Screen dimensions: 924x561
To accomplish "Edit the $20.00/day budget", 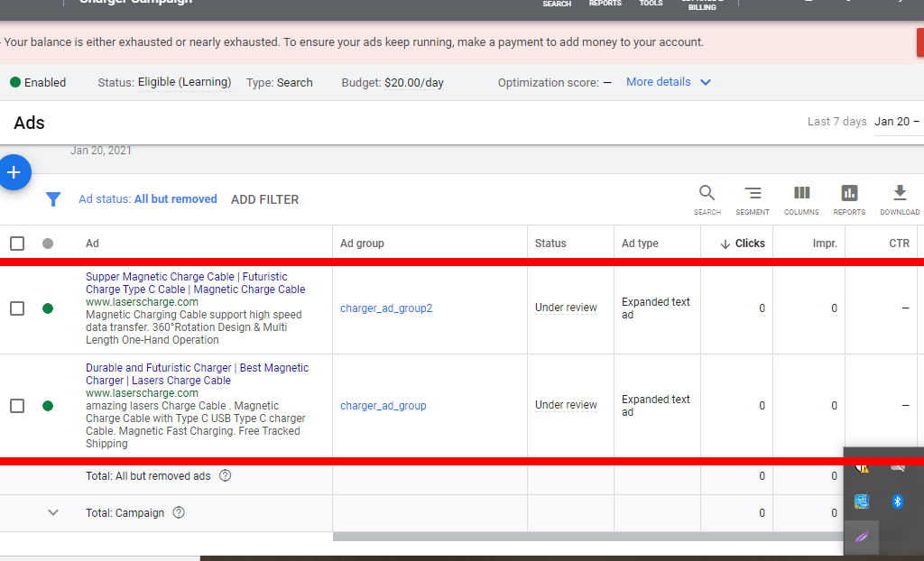I will [413, 82].
